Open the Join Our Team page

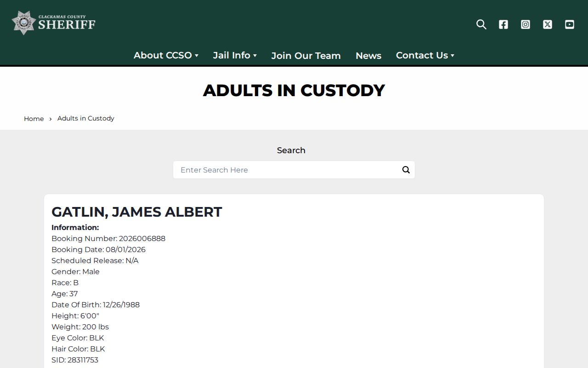[x=306, y=56]
